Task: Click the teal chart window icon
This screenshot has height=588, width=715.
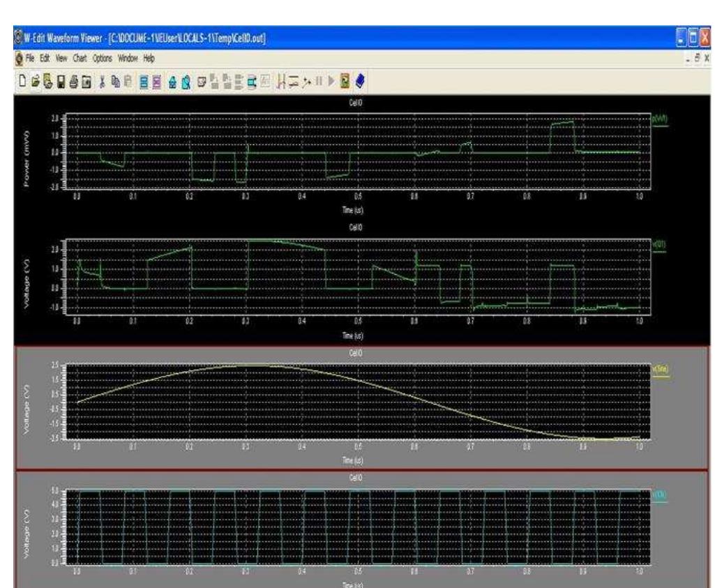Action: (251, 82)
